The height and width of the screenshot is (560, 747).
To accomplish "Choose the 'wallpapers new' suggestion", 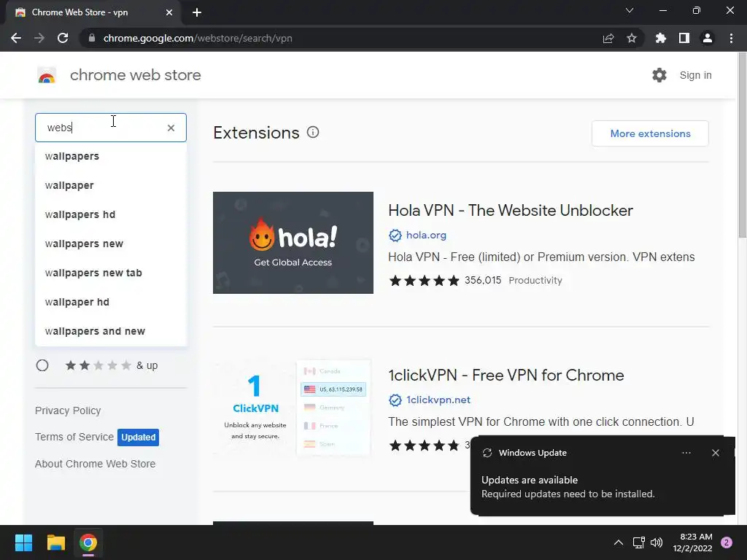I will [x=111, y=244].
